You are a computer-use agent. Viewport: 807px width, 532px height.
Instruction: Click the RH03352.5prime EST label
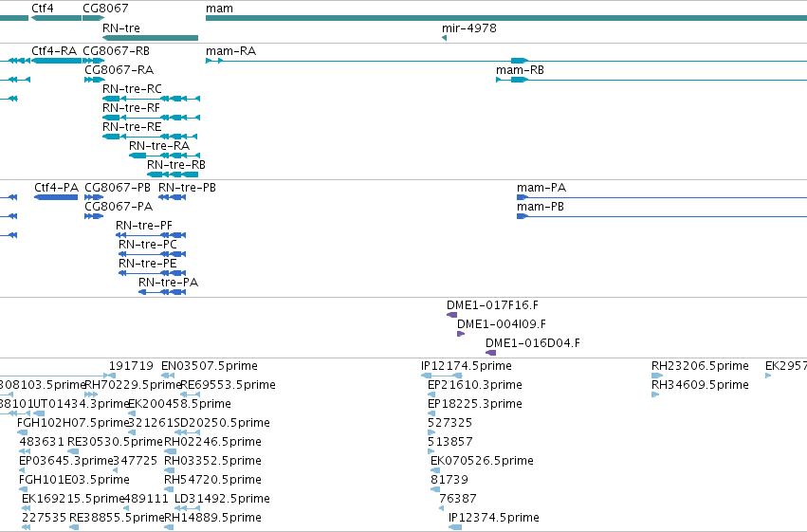(212, 461)
